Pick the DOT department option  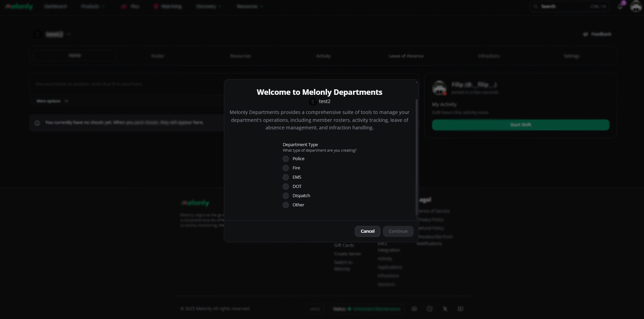coord(286,187)
